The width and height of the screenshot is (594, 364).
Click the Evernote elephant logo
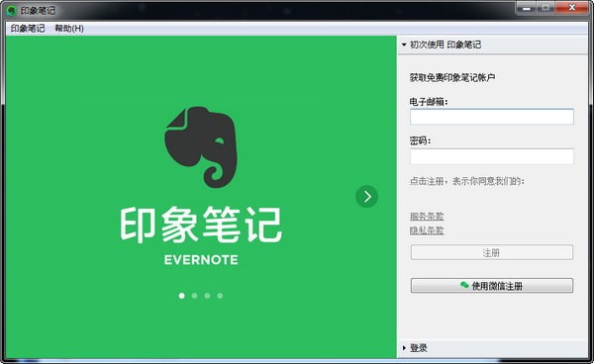pos(201,147)
